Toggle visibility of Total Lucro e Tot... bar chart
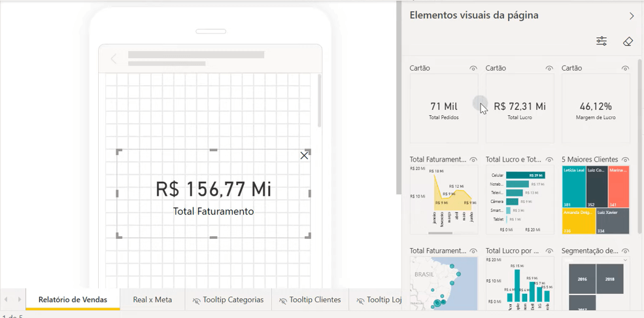Viewport: 644px width, 318px height. coord(549,160)
